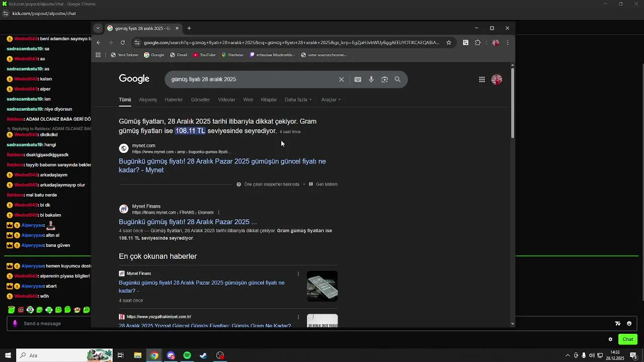
Task: Open the chat identity icon beside the emoji button
Action: click(618, 324)
